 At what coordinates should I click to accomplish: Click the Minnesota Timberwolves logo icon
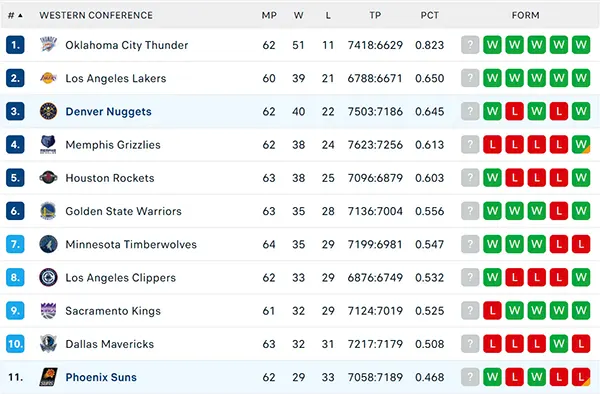pos(49,244)
